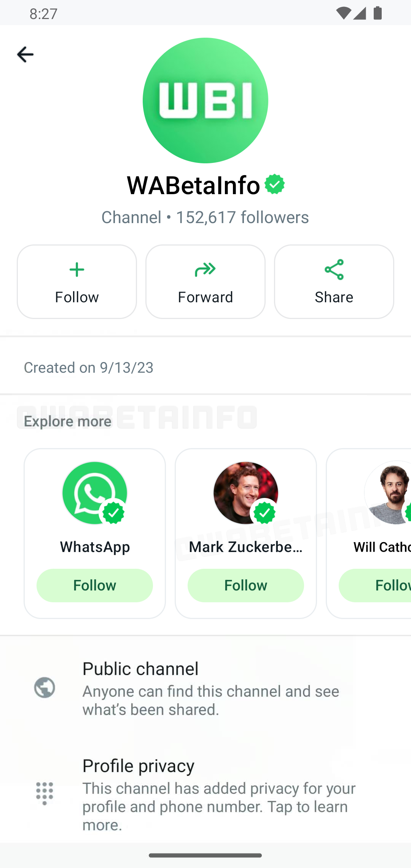Tap the share nodes icon
The width and height of the screenshot is (411, 868).
[334, 270]
